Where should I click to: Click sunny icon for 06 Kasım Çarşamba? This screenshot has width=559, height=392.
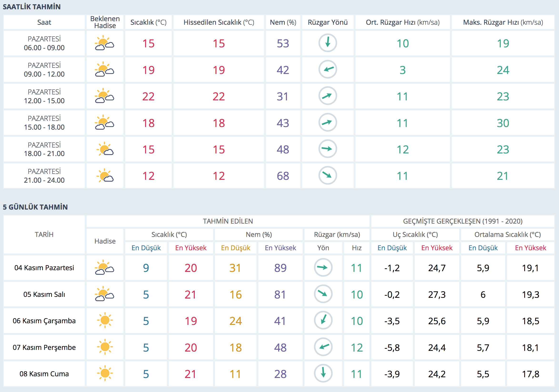click(105, 320)
